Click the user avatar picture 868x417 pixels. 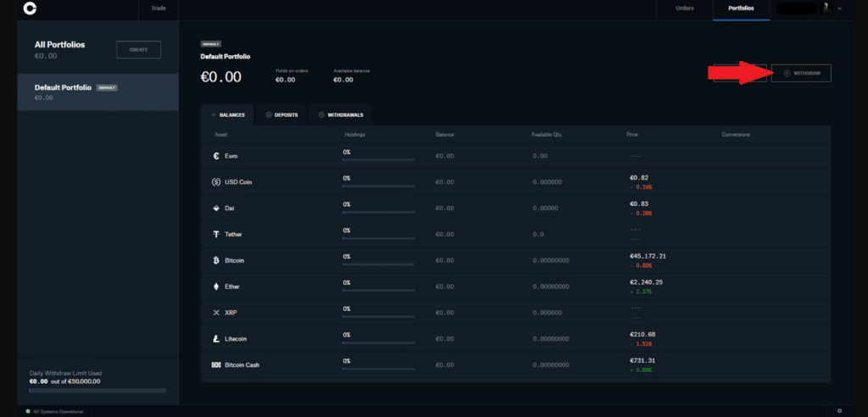point(827,8)
